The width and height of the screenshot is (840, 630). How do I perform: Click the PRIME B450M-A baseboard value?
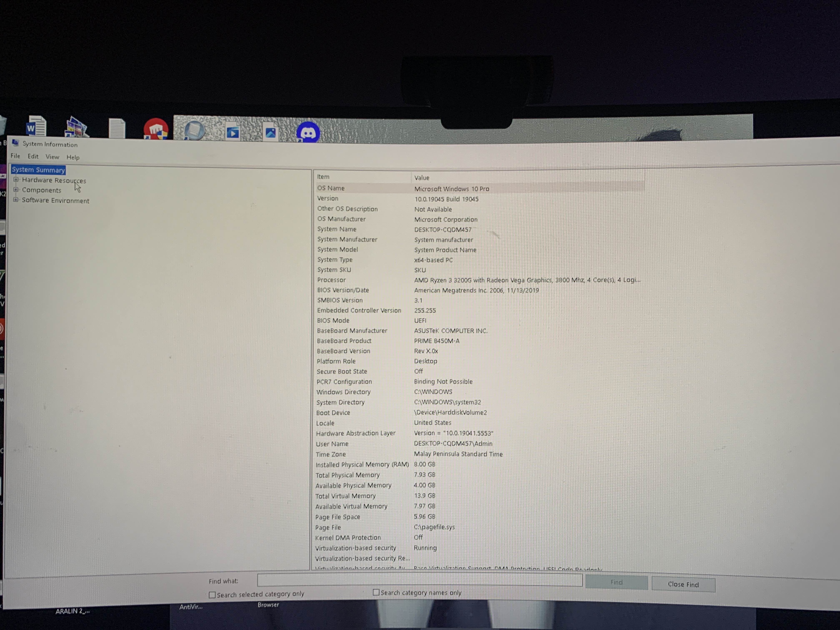[x=437, y=341]
